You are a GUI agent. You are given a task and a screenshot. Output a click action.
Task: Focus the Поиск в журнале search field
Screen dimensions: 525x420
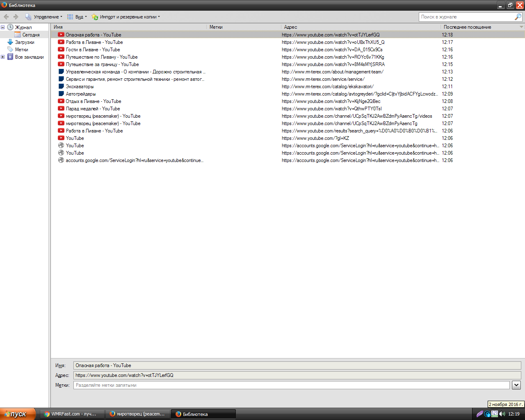coord(467,17)
